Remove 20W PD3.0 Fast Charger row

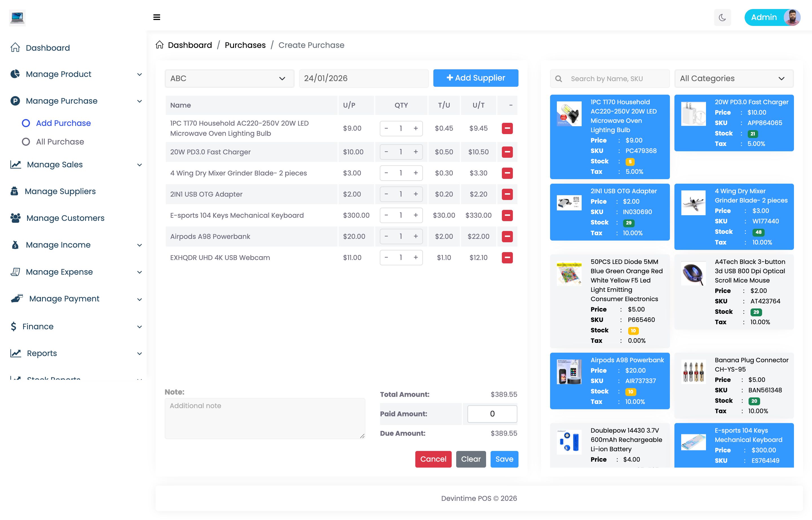click(507, 152)
